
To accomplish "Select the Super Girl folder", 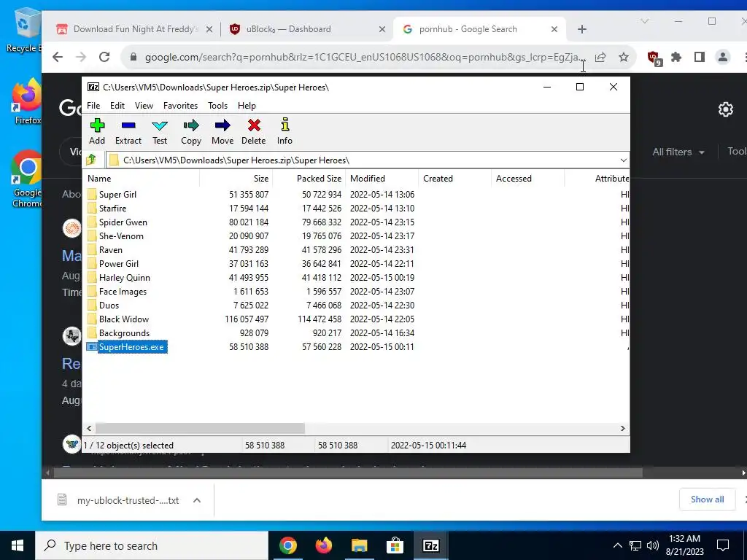I will tap(117, 194).
